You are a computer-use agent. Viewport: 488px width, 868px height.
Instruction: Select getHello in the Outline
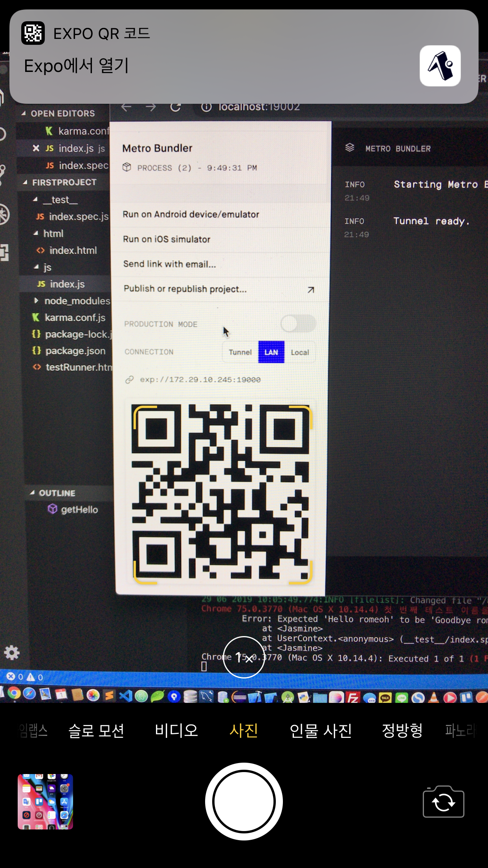click(x=73, y=509)
